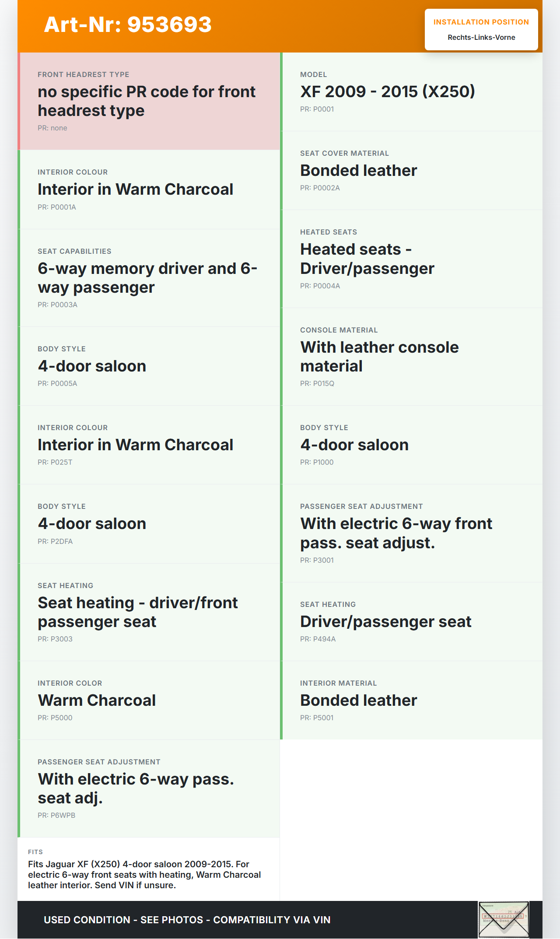560x939 pixels.
Task: Click the Bonded leather seat cover card
Action: click(411, 170)
